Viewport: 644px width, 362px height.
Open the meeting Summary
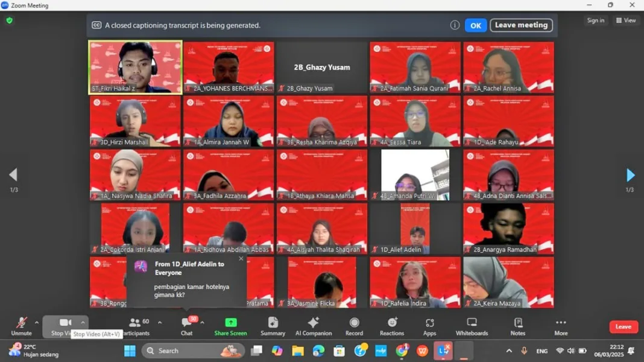[x=273, y=326]
